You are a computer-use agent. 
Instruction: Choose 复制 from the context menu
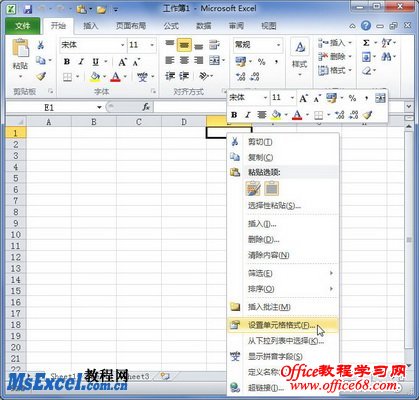(x=283, y=157)
